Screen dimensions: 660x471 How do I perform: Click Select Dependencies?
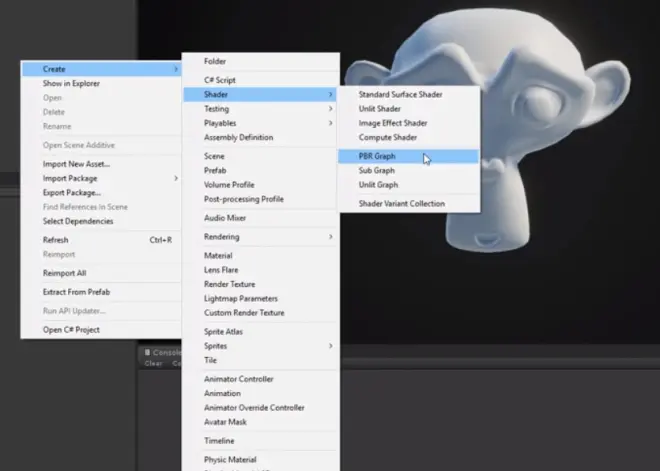coord(101,221)
